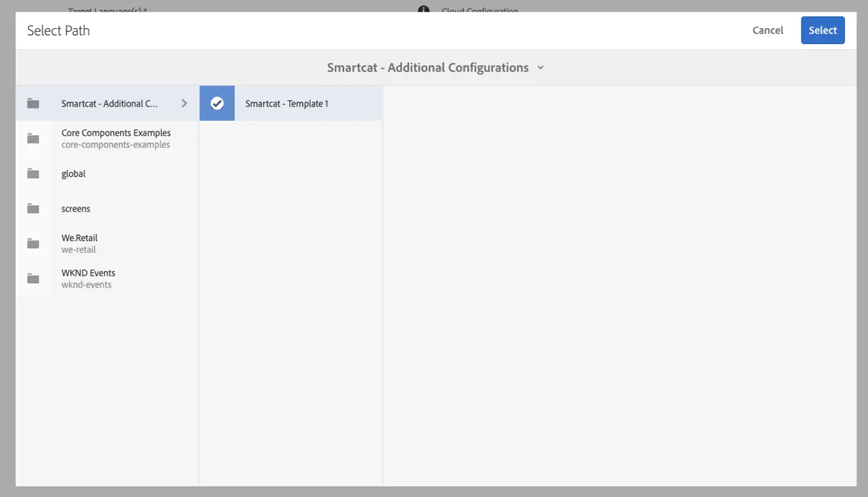The image size is (868, 497).
Task: Click the screens folder icon
Action: [33, 209]
